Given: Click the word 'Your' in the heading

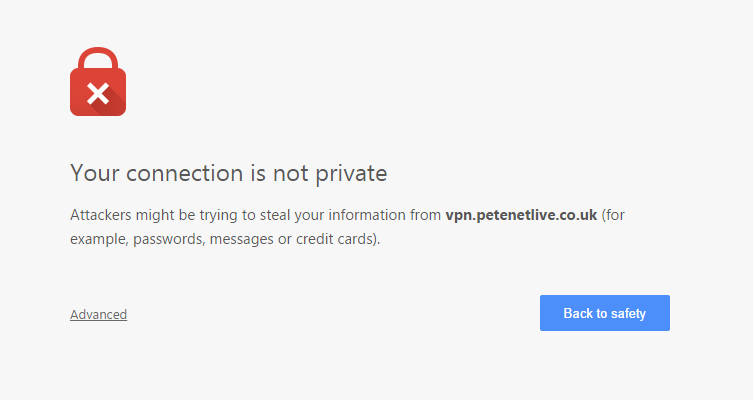Looking at the screenshot, I should 95,173.
